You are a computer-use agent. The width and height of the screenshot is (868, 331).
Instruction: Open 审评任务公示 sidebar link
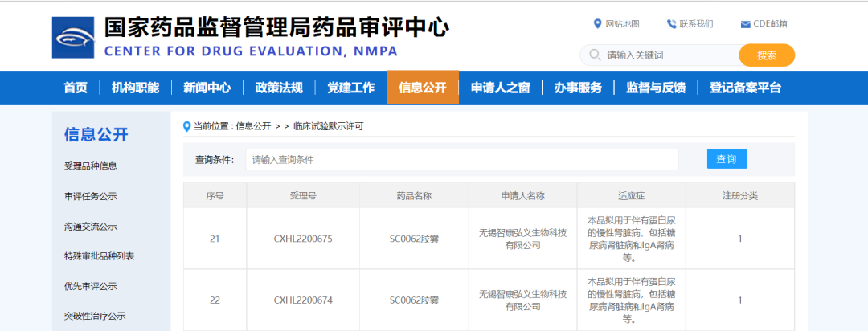click(90, 196)
